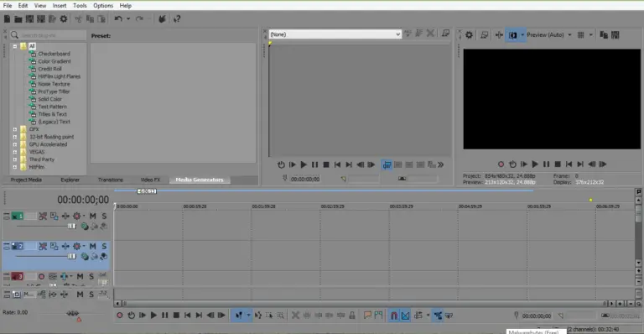This screenshot has width=644, height=334.
Task: Copy snapshot to clipboard in preview
Action: (x=604, y=35)
